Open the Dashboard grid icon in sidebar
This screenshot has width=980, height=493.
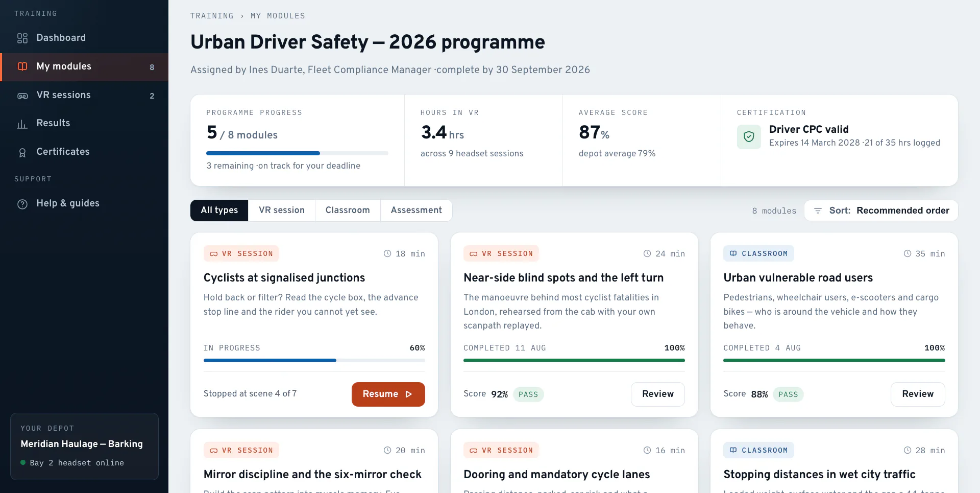click(x=22, y=38)
